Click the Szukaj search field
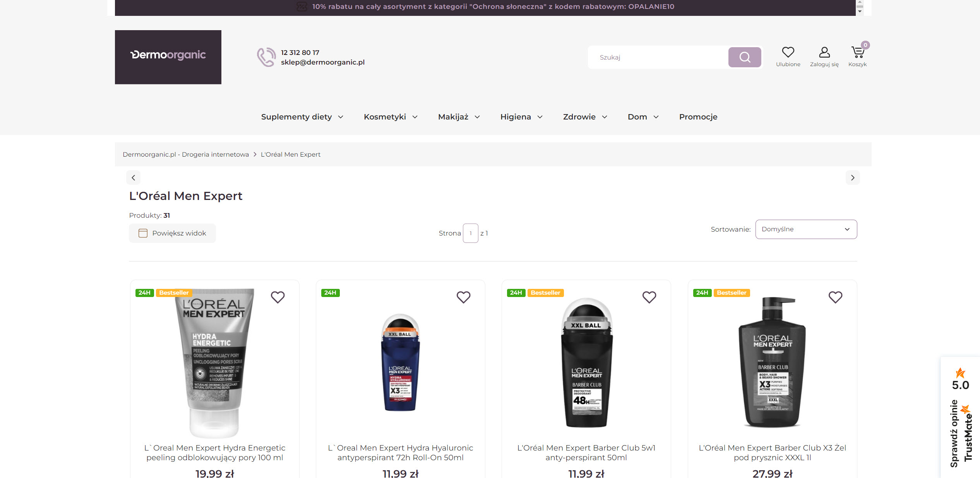Image resolution: width=980 pixels, height=478 pixels. click(658, 57)
